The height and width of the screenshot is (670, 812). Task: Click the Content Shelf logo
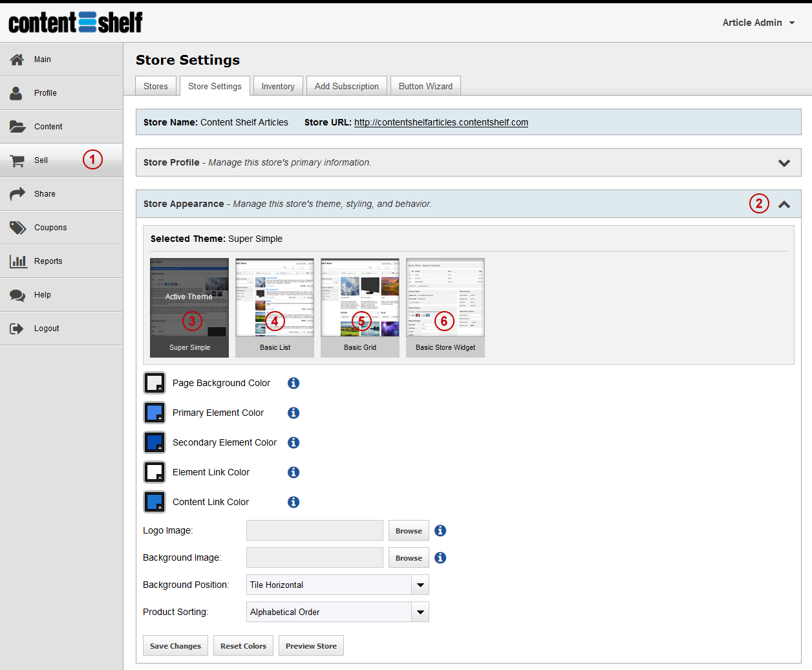76,23
